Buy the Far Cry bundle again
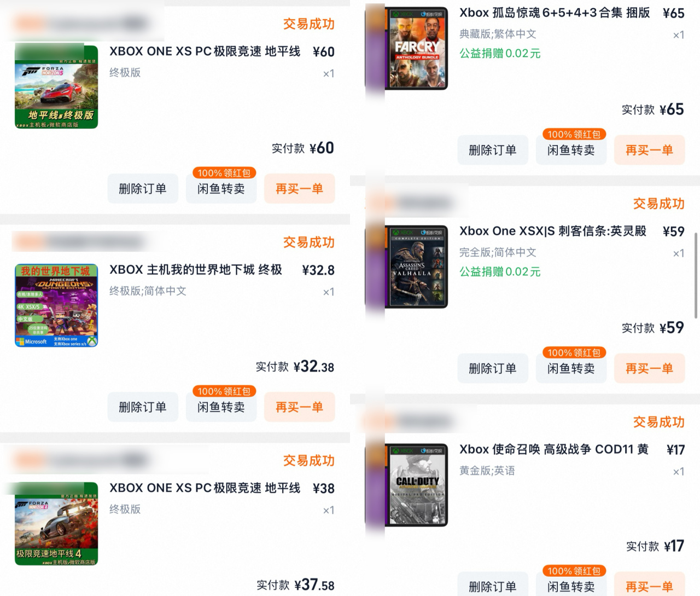Image resolution: width=700 pixels, height=596 pixels. pyautogui.click(x=650, y=150)
